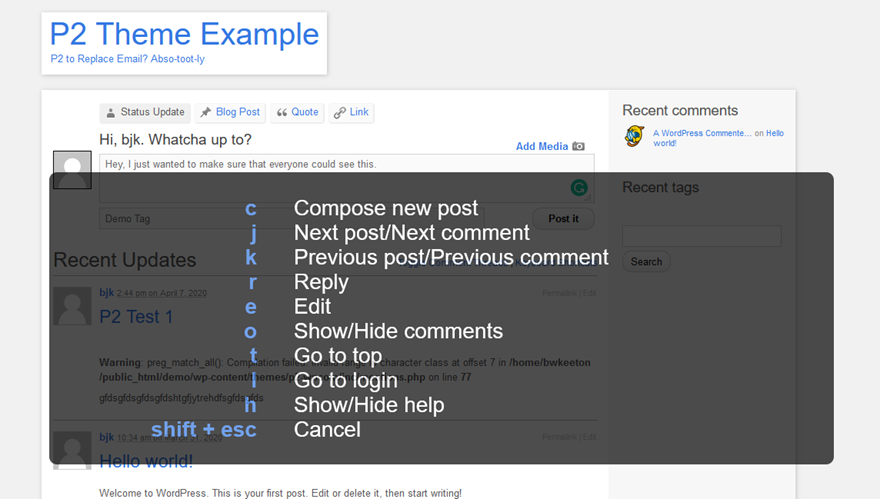Click the Post it button
Viewport: 880px width, 499px height.
563,219
